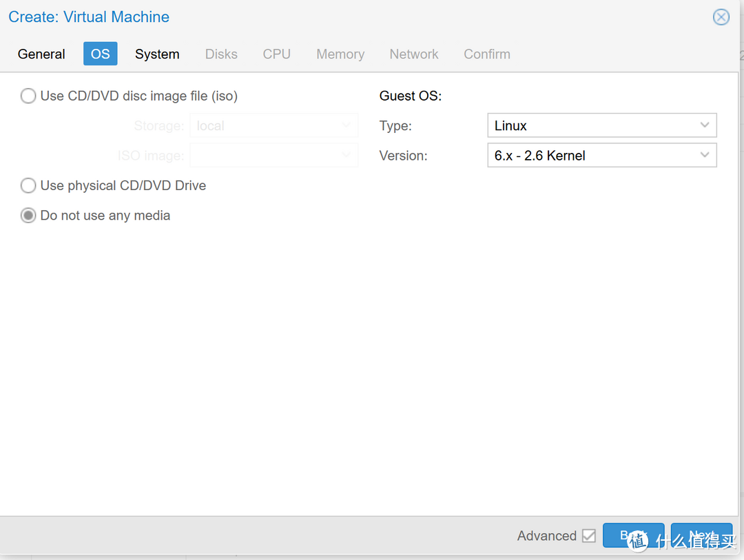The height and width of the screenshot is (560, 744).
Task: Select Do not use any media
Action: coord(28,216)
